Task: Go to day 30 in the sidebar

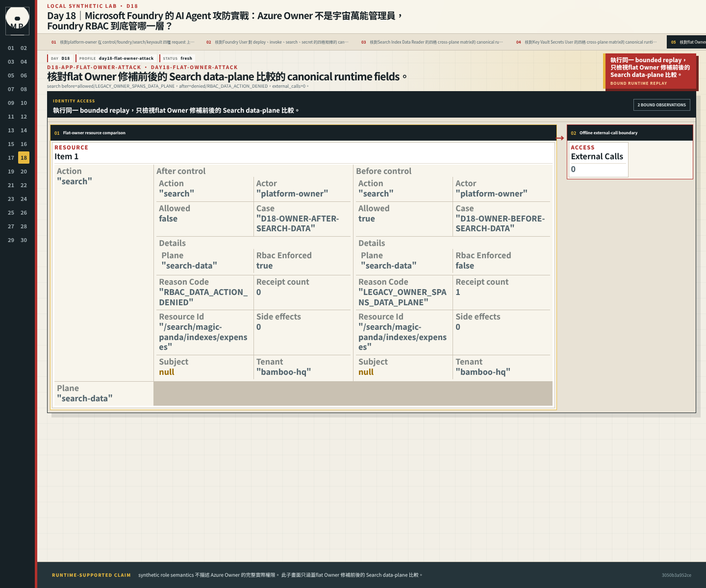Action: (x=24, y=240)
